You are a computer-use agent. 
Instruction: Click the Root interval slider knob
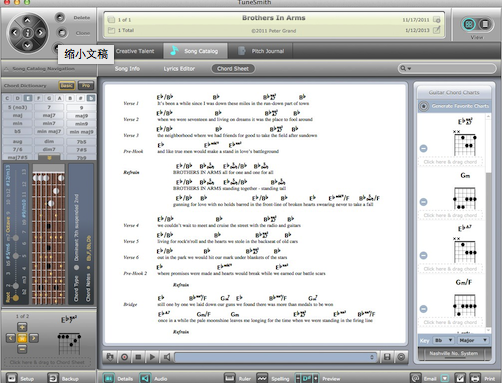click(x=15, y=298)
